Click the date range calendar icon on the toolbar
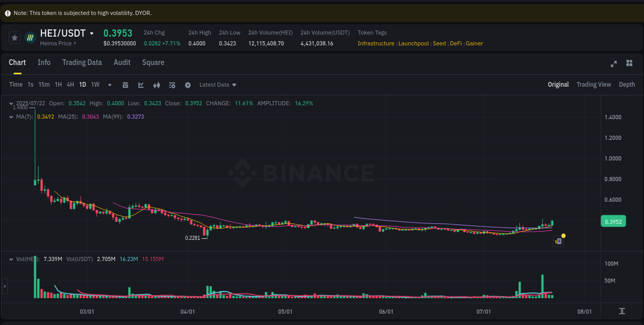Image resolution: width=644 pixels, height=325 pixels. pos(125,84)
